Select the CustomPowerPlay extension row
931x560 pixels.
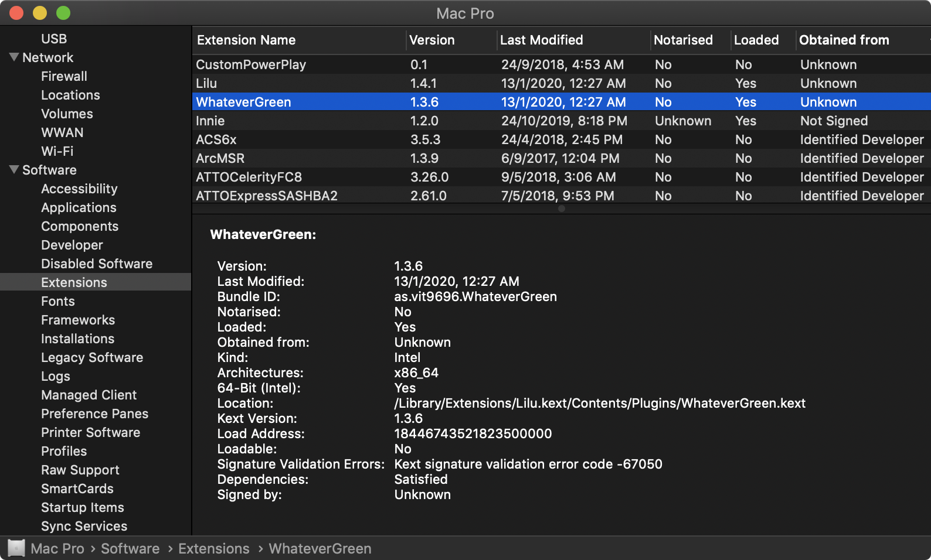click(562, 64)
